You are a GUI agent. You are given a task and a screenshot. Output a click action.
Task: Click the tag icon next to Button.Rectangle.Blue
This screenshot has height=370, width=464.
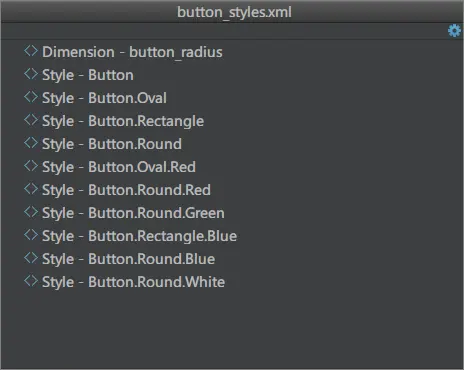(31, 235)
